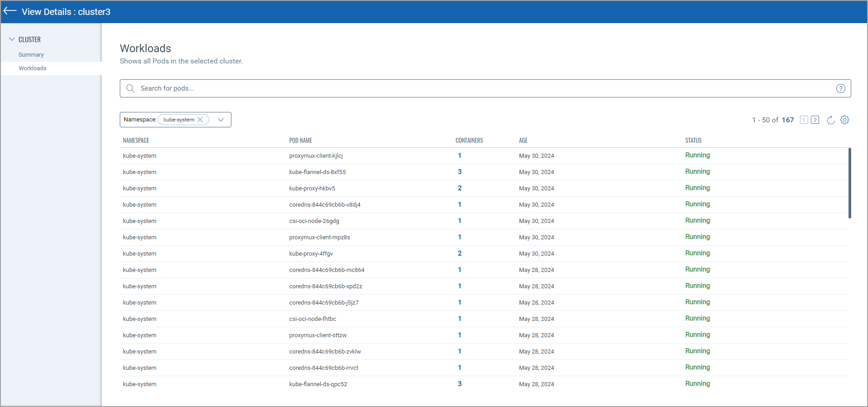
Task: Click the table's vertical scrollbar
Action: 849,183
